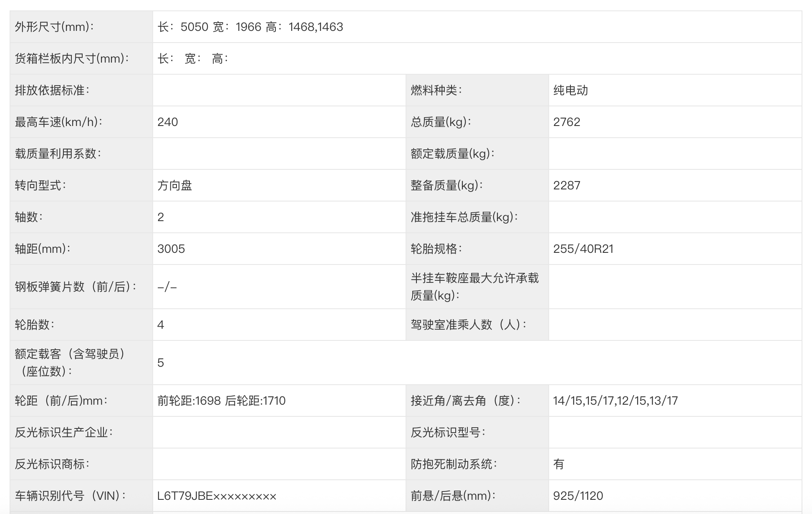Click the rated passengers value 5
The width and height of the screenshot is (812, 514).
161,363
